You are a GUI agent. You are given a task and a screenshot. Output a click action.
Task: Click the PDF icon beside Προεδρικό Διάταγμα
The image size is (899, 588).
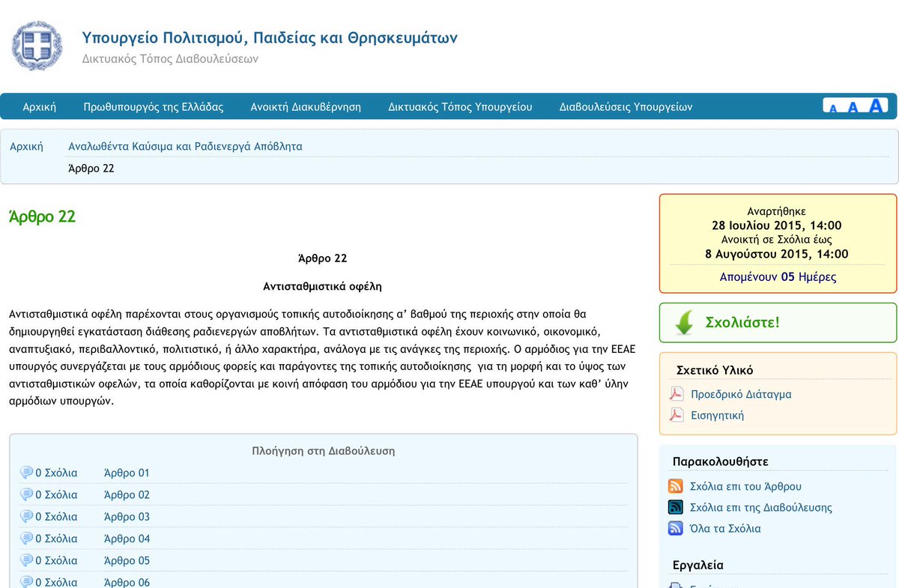pos(676,394)
